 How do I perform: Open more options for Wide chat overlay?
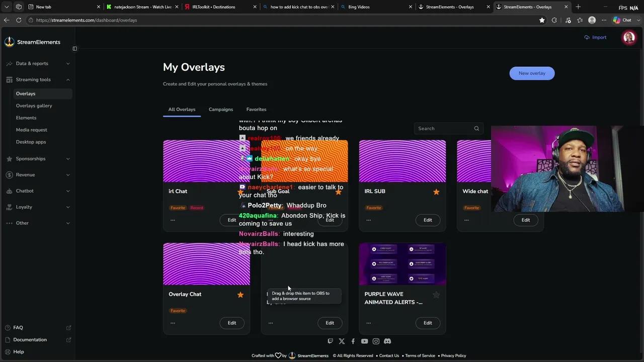pyautogui.click(x=466, y=220)
